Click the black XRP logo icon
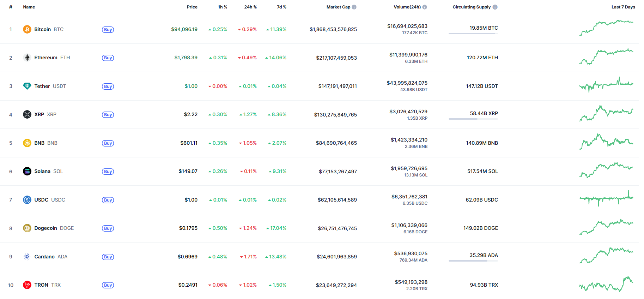 click(27, 114)
